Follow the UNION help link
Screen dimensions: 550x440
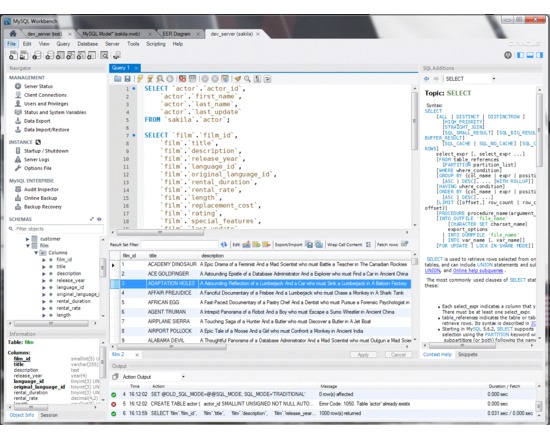[x=432, y=271]
